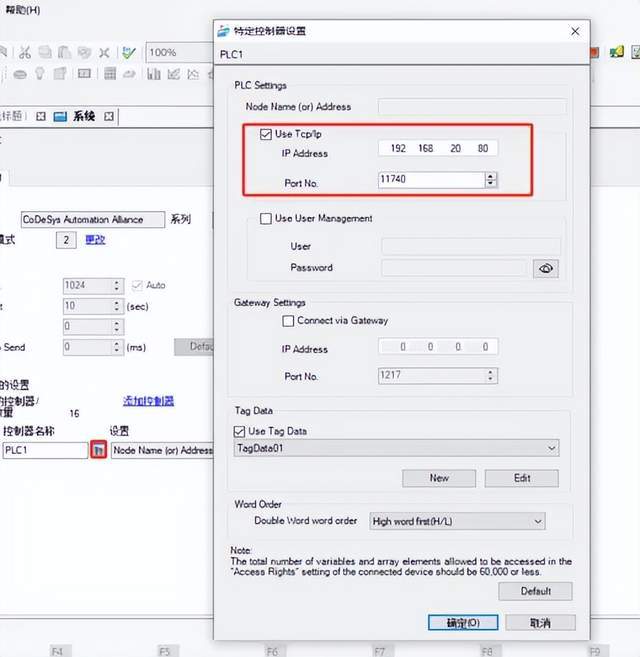The image size is (640, 657).
Task: Open the Double Word word order dropdown
Action: 538,521
